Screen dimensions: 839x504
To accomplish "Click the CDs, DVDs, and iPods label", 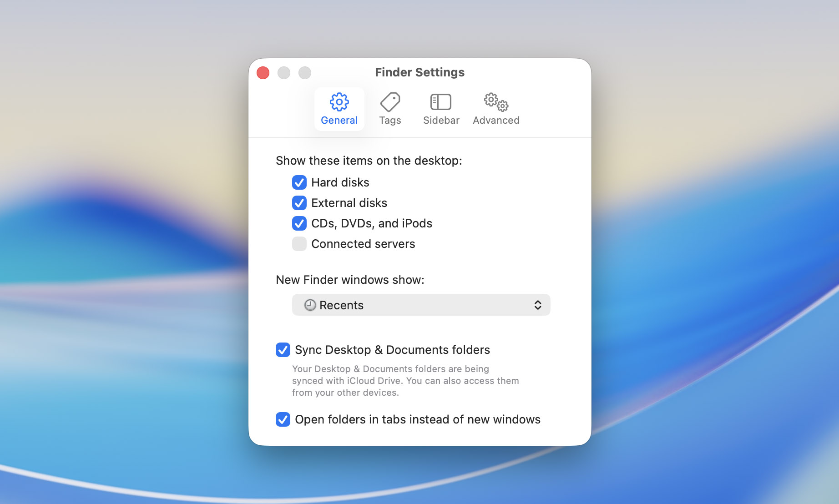I will tap(372, 223).
